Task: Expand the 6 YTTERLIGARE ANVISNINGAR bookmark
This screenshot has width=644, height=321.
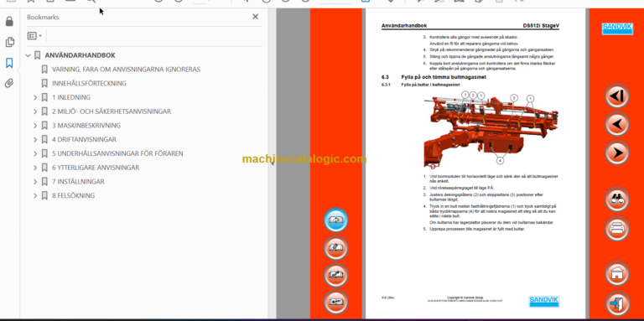Action: [x=35, y=168]
